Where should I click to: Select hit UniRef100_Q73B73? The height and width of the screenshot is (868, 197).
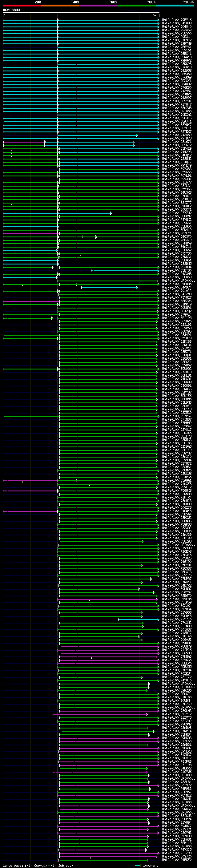pos(176,372)
